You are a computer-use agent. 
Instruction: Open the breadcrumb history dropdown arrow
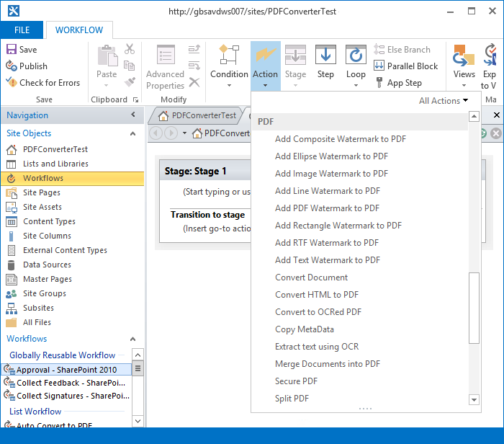pos(184,133)
